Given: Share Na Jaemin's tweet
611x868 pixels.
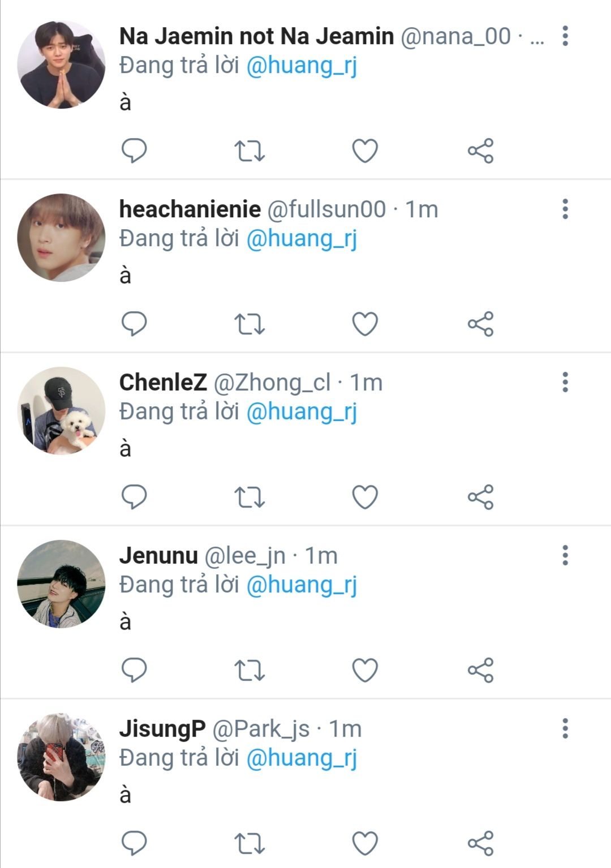Looking at the screenshot, I should 480,151.
